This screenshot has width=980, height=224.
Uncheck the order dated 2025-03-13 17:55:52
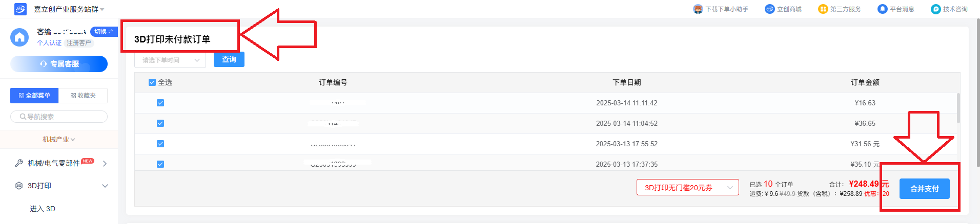click(160, 144)
